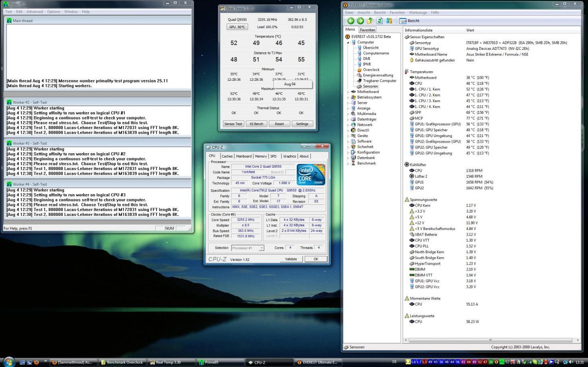Click the green Back arrow in EVEREST toolbar

tap(351, 21)
